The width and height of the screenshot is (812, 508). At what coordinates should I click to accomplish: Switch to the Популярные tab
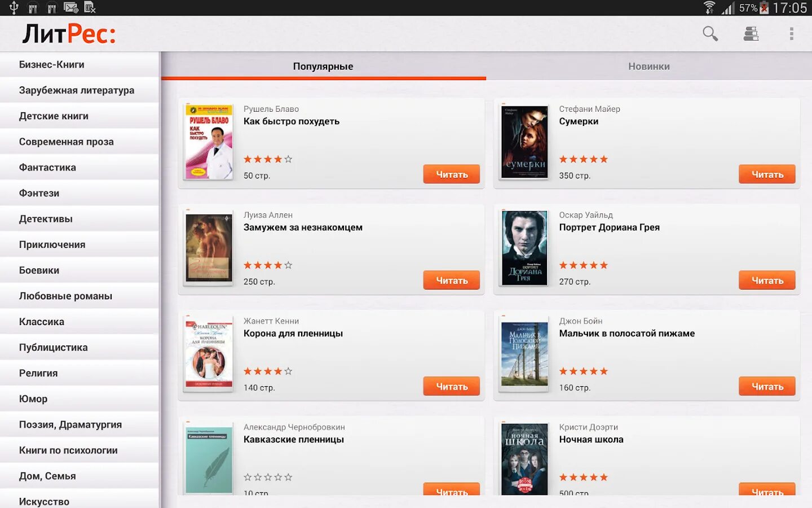coord(323,66)
